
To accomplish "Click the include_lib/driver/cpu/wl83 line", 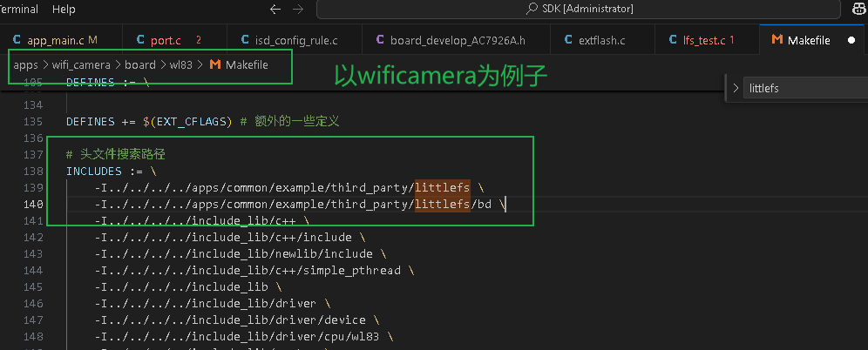I will tap(244, 336).
